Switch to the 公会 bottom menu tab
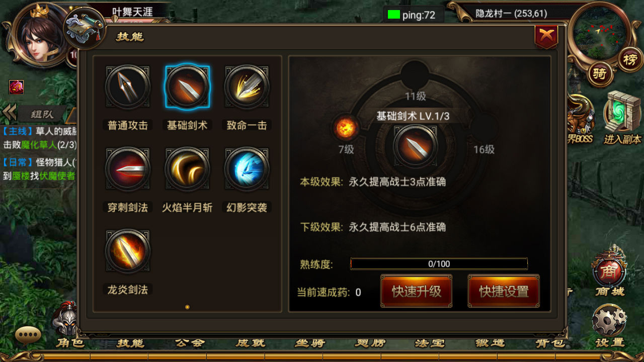Screen dimensions: 644x362 pyautogui.click(x=190, y=343)
